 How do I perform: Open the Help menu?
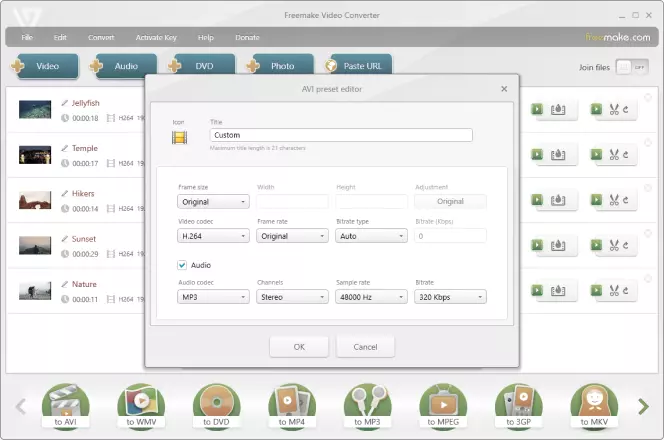pyautogui.click(x=206, y=37)
